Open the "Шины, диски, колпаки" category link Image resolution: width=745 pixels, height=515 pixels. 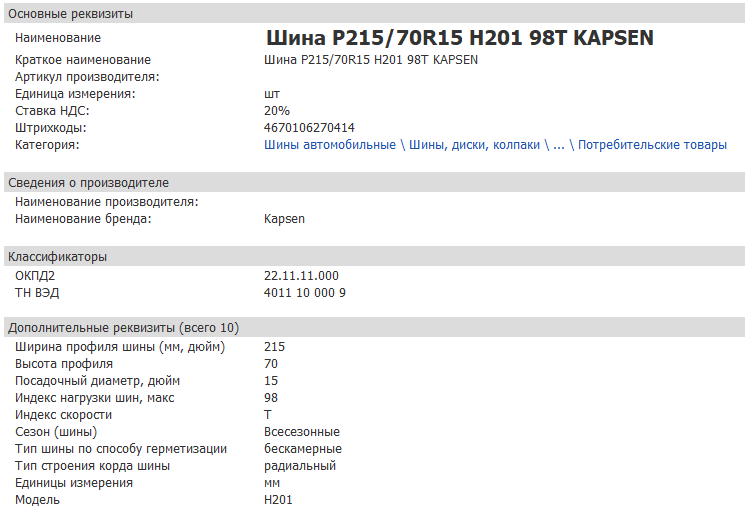click(474, 145)
